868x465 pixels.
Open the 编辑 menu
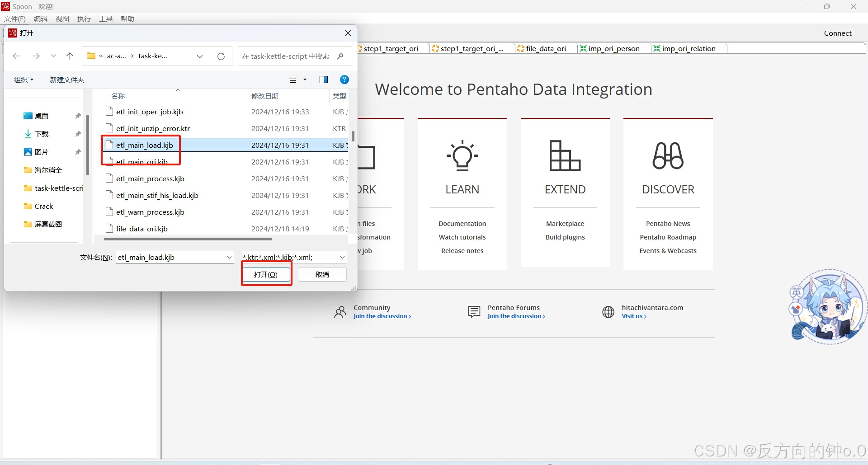41,19
